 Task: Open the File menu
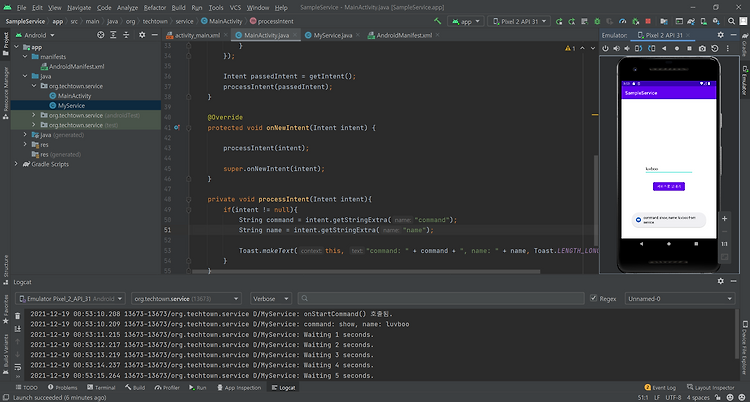coord(22,8)
